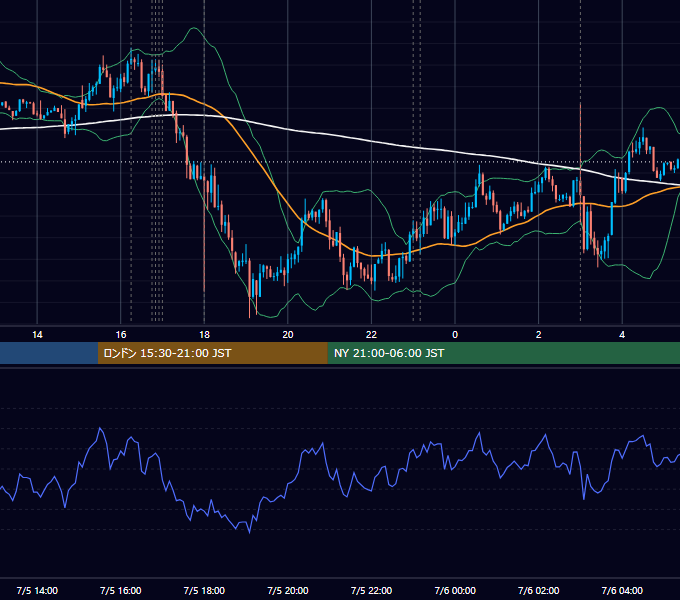This screenshot has width=680, height=600.
Task: Select the NY 21:00-06:00 JST session bar
Action: pos(503,353)
